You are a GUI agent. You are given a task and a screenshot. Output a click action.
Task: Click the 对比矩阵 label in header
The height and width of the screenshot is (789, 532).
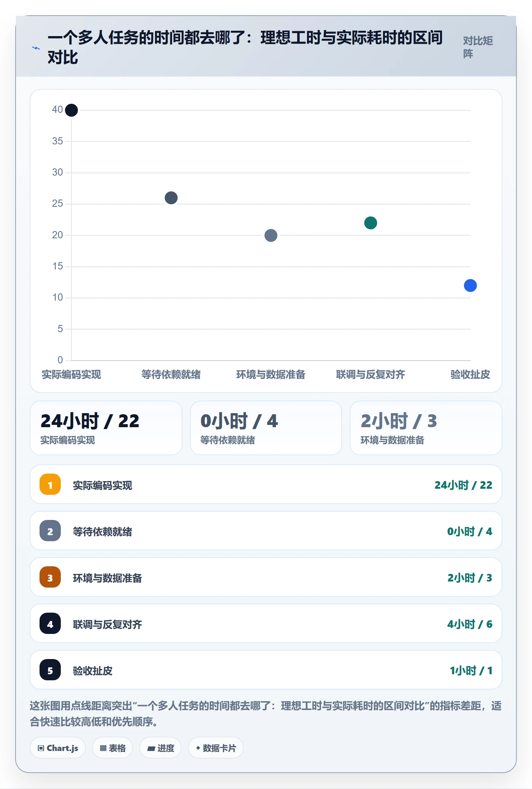478,47
